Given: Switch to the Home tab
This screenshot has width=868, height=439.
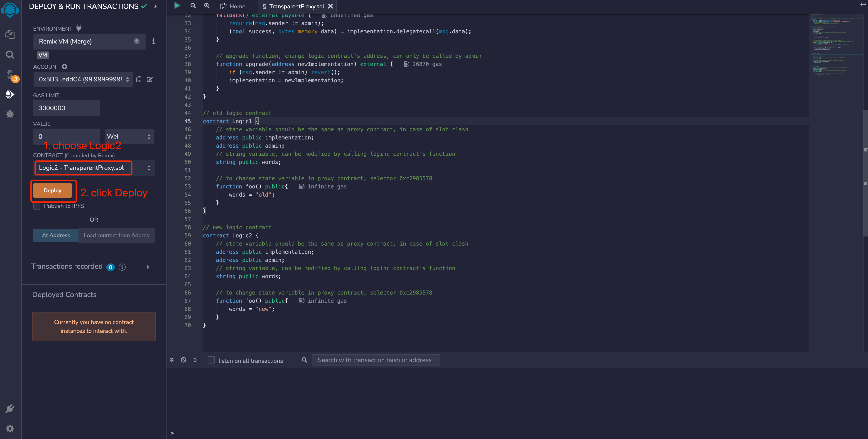Looking at the screenshot, I should pos(233,6).
